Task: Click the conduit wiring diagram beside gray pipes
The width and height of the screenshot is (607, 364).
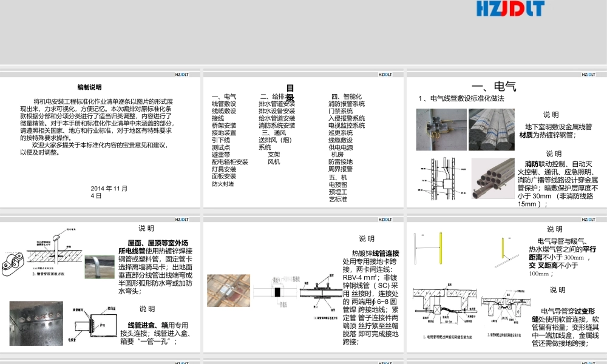Action: pyautogui.click(x=441, y=178)
